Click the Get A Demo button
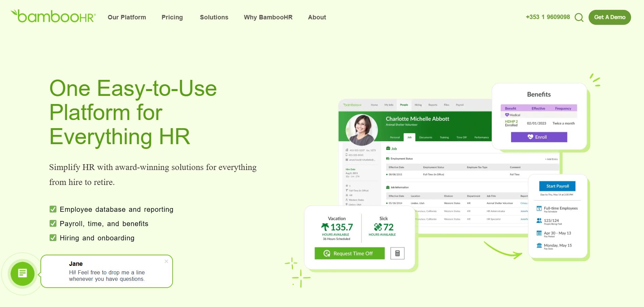Viewport: 644px width, 307px height. [x=609, y=17]
